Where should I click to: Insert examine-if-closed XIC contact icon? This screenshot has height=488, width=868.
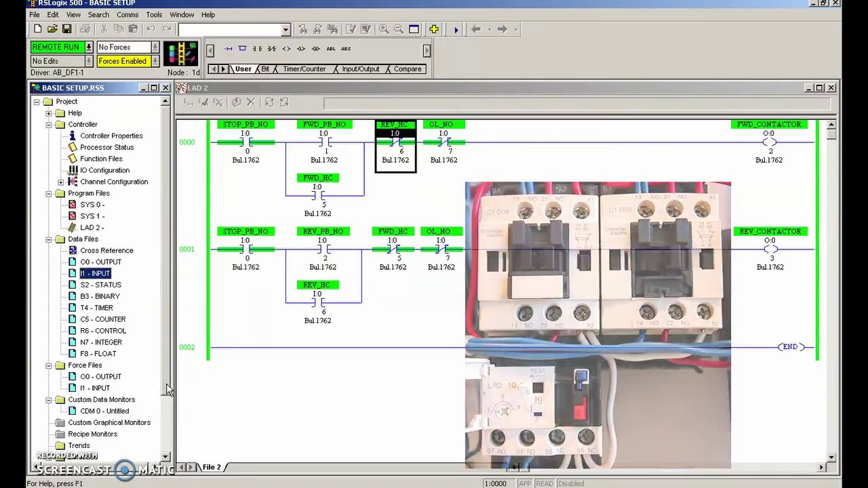pyautogui.click(x=257, y=49)
